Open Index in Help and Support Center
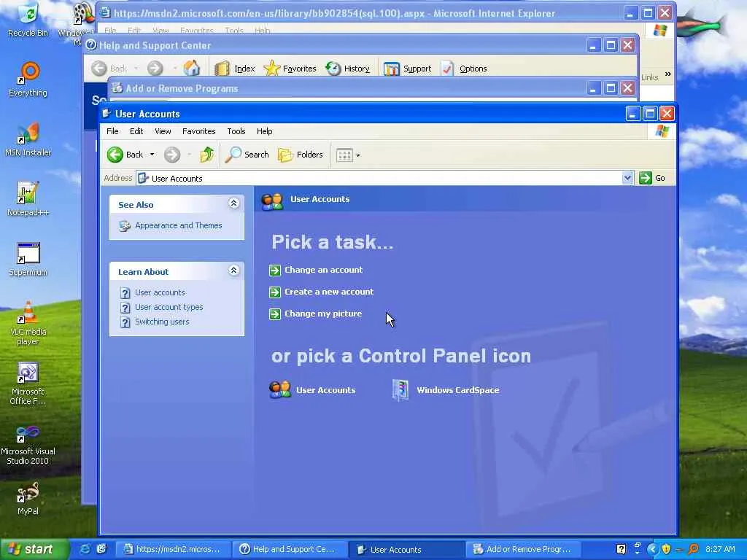 click(235, 69)
